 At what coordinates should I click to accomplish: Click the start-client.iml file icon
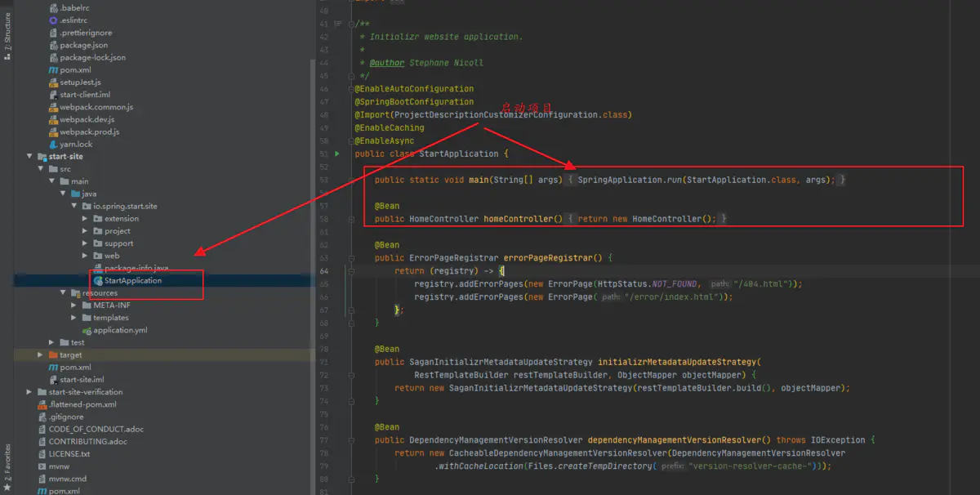coord(53,95)
